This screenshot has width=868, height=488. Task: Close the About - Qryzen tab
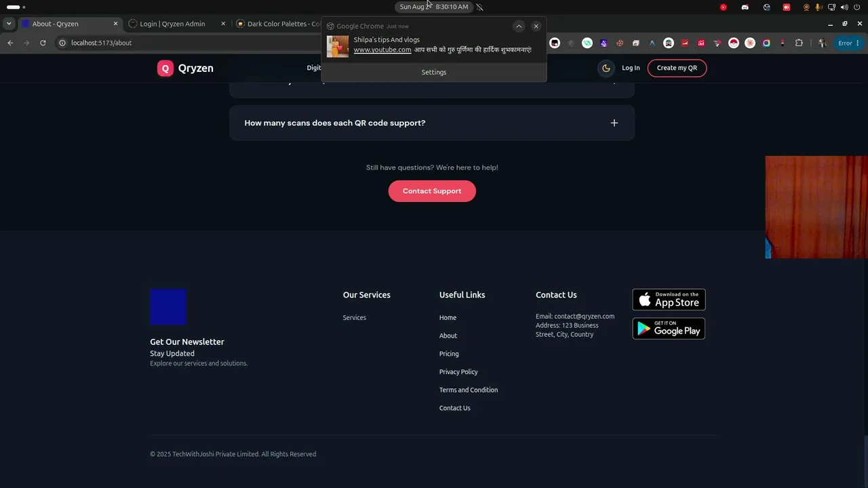[115, 24]
